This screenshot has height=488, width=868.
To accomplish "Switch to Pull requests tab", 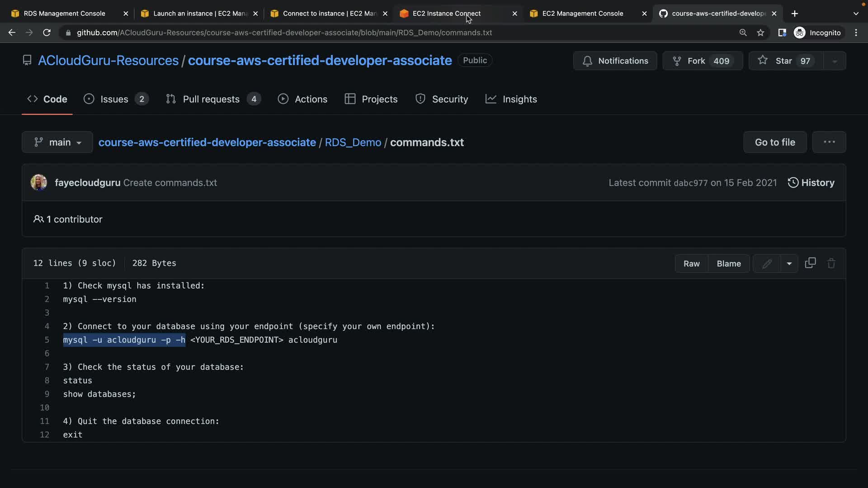I will (x=211, y=99).
